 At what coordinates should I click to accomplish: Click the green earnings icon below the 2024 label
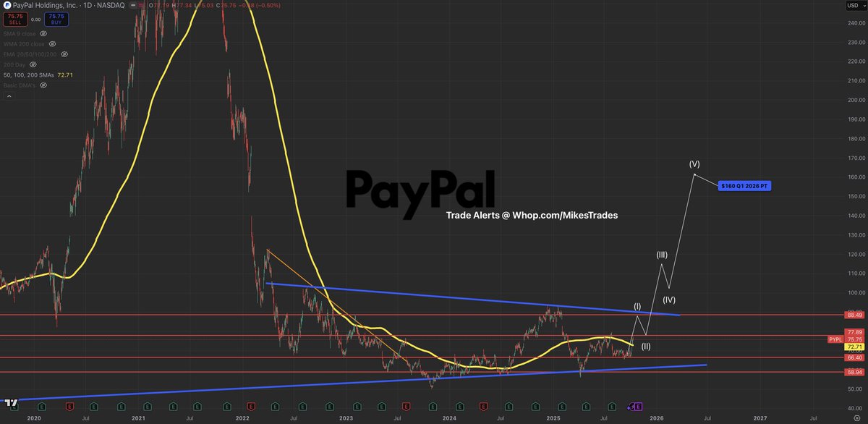[x=459, y=406]
